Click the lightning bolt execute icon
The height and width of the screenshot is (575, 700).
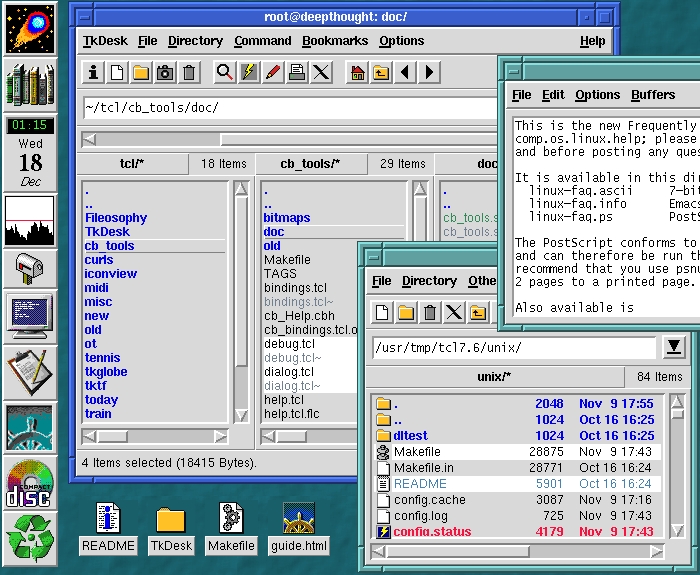249,72
